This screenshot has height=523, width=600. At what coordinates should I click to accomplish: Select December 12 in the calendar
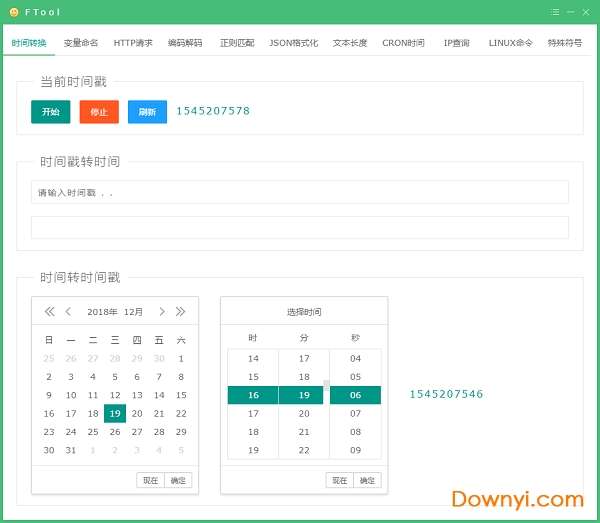[x=115, y=395]
